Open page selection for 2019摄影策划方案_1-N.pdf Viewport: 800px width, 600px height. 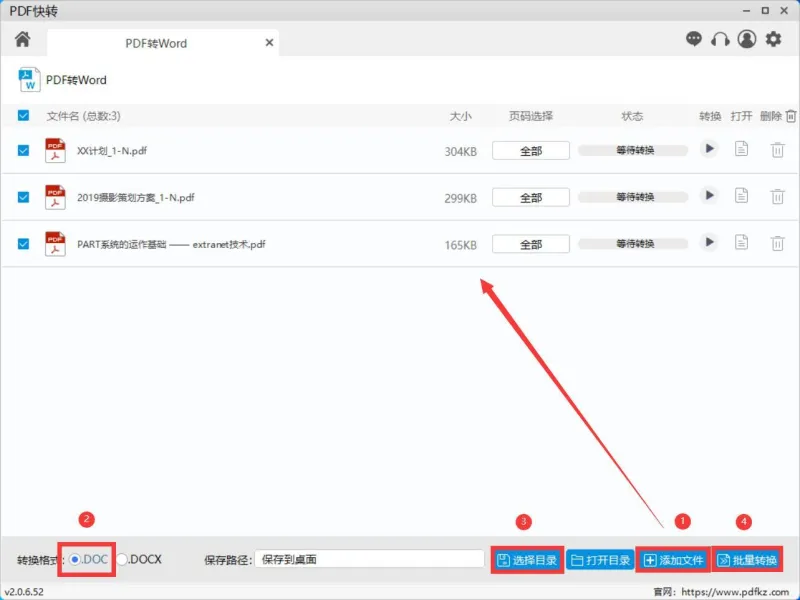531,197
